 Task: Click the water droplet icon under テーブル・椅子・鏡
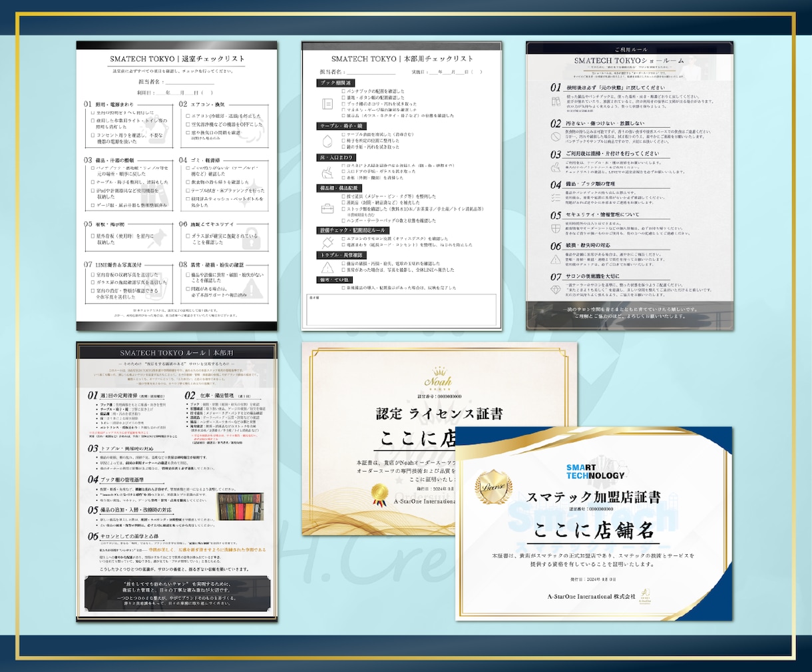tap(327, 141)
